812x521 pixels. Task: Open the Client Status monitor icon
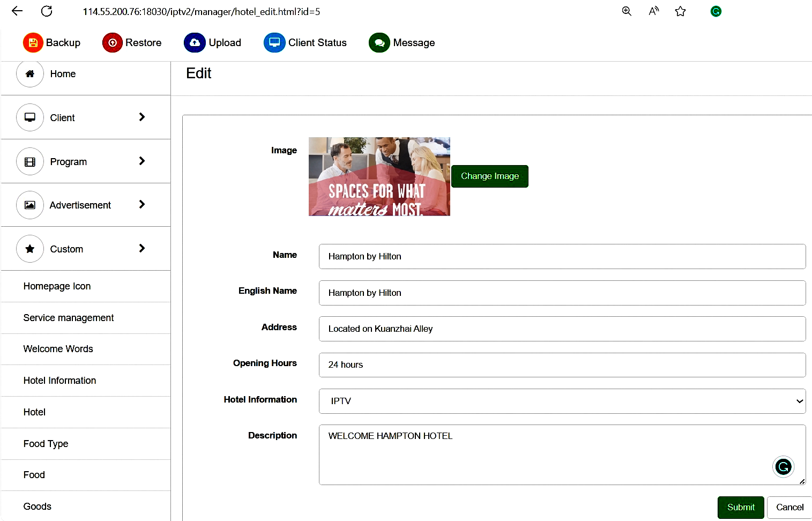[274, 42]
